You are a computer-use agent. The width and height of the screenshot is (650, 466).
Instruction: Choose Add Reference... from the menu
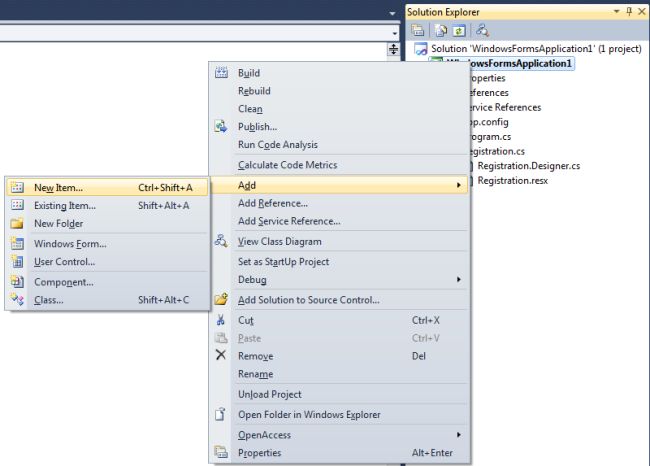tap(273, 203)
